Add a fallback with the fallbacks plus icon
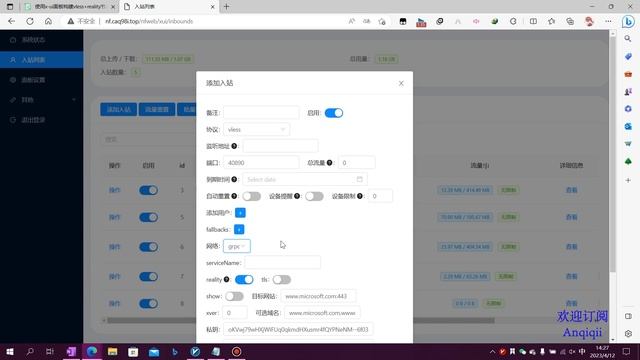This screenshot has width=640, height=360. tap(239, 229)
